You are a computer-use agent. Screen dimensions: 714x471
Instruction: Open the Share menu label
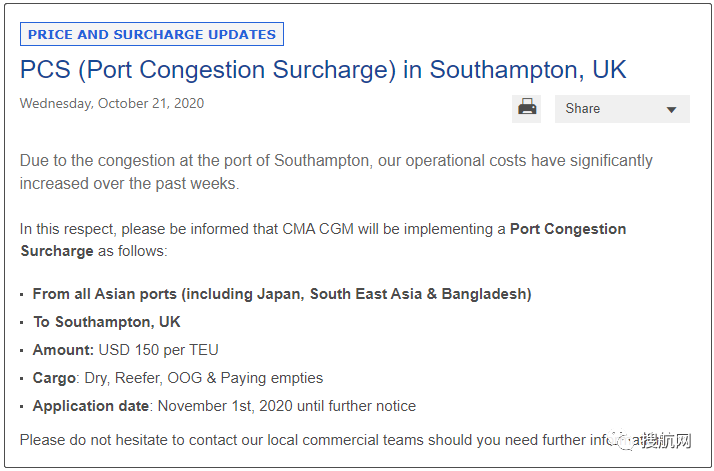[x=583, y=108]
